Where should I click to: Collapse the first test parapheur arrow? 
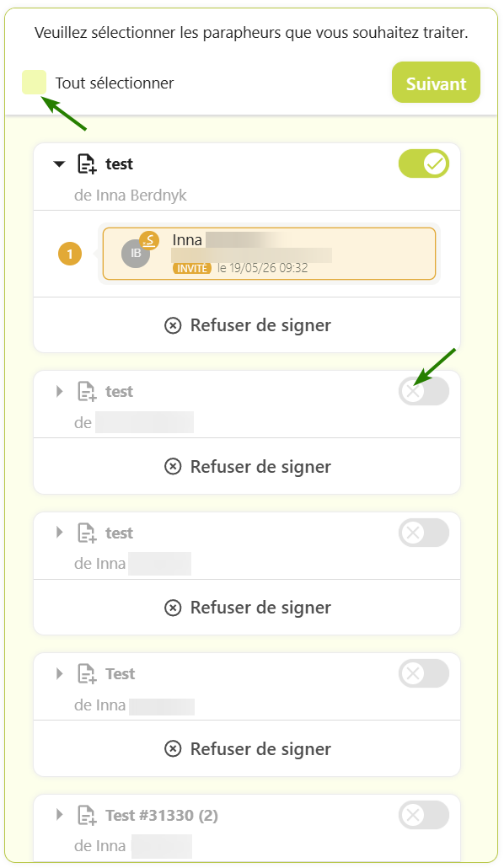point(59,163)
